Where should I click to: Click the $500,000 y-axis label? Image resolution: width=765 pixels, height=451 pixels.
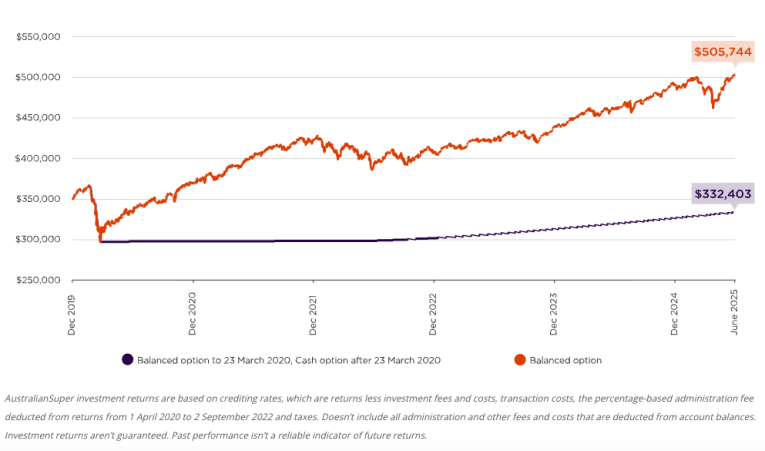coord(40,77)
